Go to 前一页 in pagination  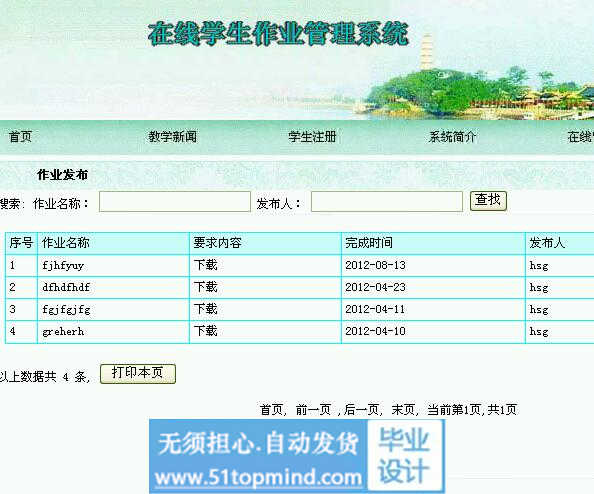(x=313, y=410)
